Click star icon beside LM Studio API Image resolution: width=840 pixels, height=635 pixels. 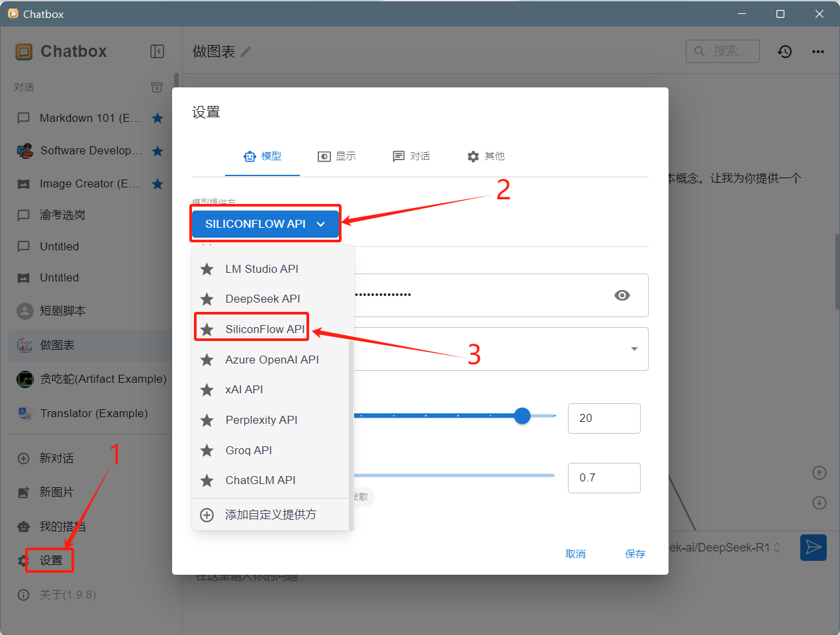tap(207, 269)
